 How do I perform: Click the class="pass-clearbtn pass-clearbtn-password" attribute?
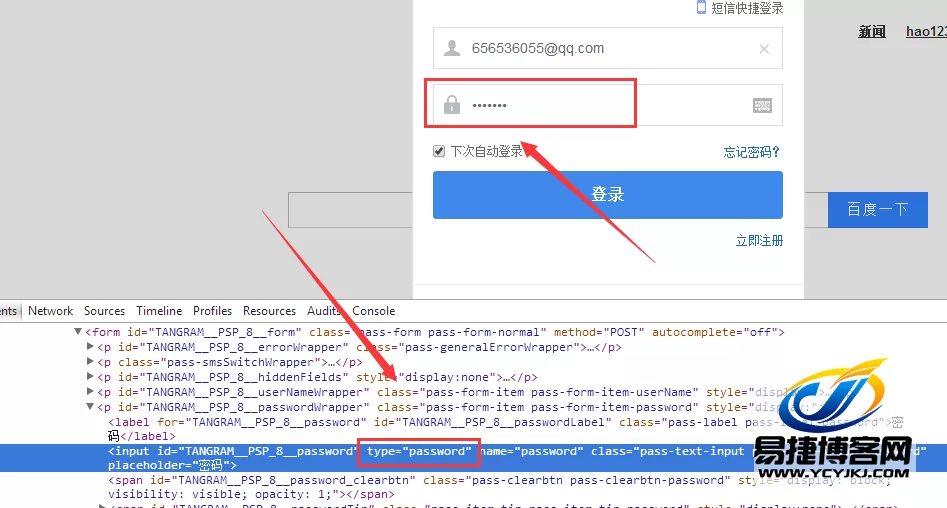(577, 480)
